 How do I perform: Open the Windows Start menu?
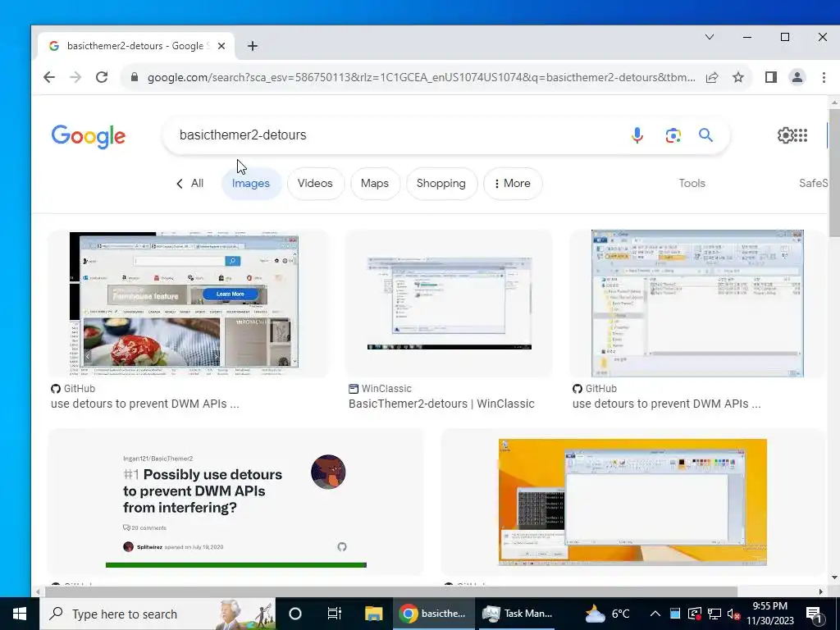tap(20, 614)
